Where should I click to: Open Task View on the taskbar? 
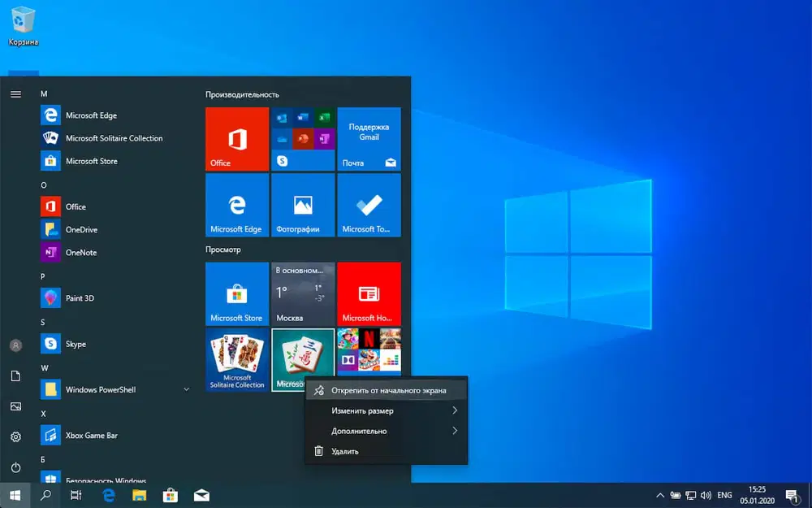coord(76,494)
